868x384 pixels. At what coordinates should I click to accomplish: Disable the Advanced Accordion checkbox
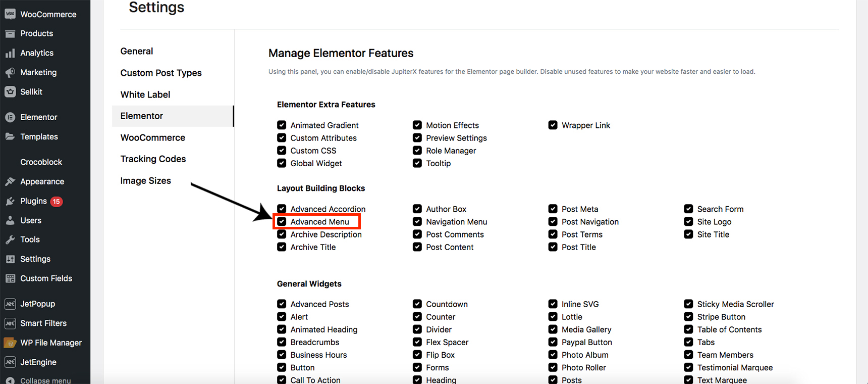tap(282, 209)
